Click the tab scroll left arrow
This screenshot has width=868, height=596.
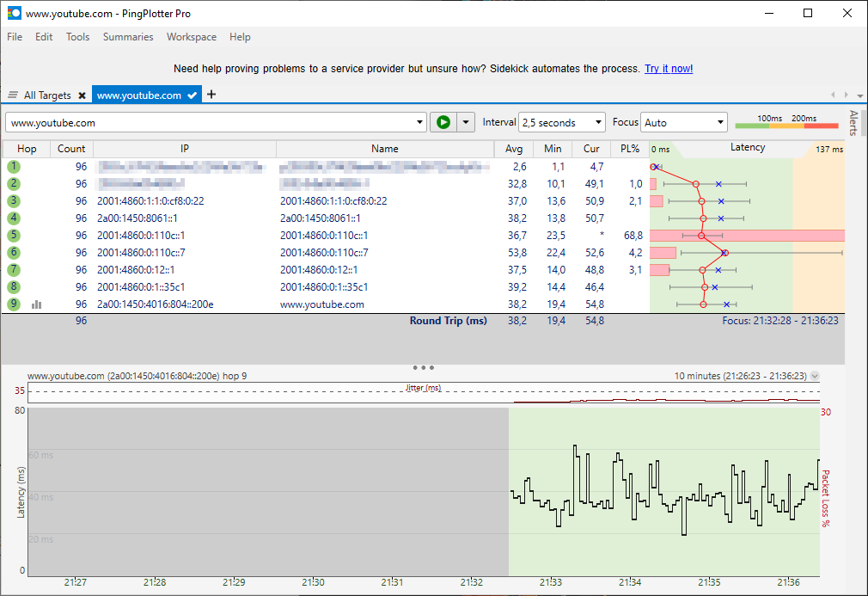tap(833, 95)
